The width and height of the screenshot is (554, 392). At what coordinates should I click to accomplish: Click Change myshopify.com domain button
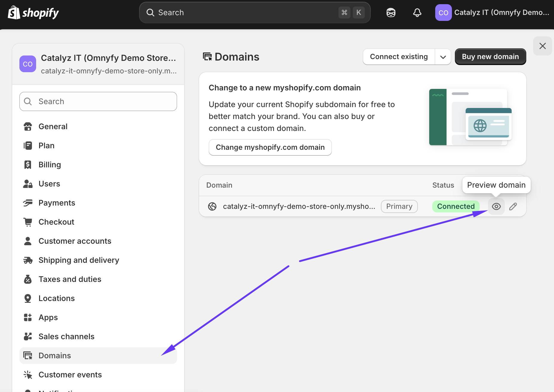pyautogui.click(x=270, y=147)
